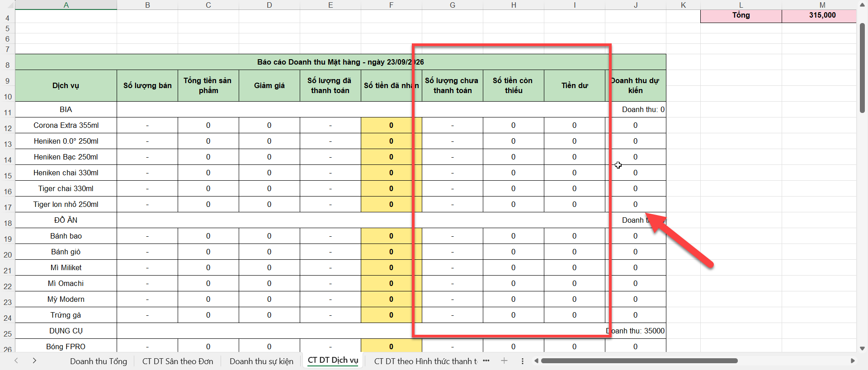Open the sheet tab options menu

coord(523,361)
